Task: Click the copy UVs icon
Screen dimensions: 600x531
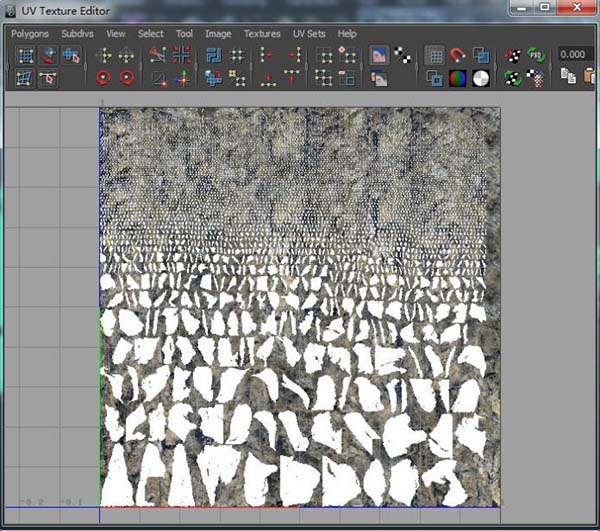Action: click(x=567, y=78)
